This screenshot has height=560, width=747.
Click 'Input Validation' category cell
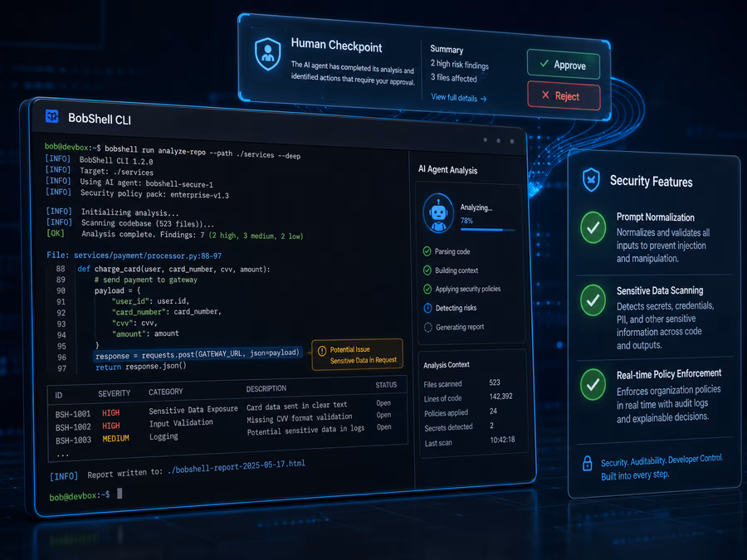[x=181, y=423]
